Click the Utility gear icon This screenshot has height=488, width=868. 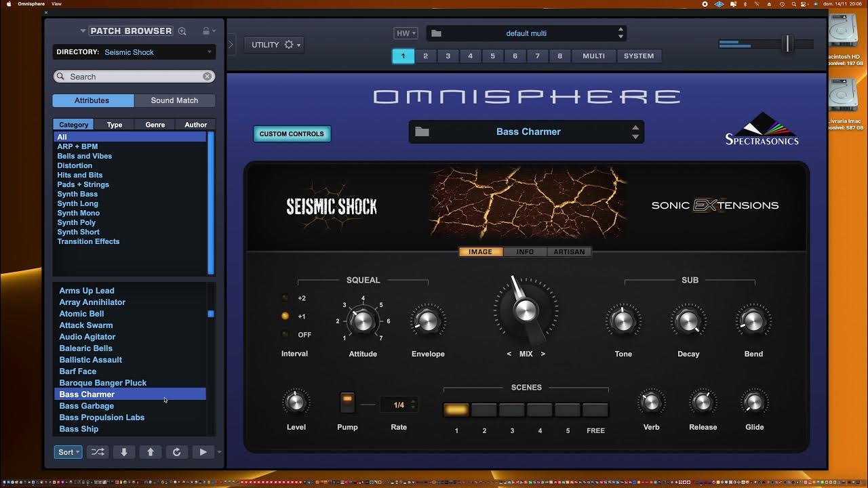[289, 45]
